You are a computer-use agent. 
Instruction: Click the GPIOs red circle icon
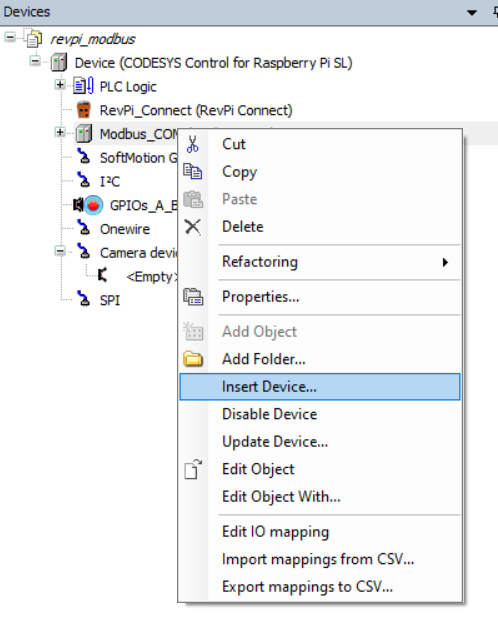(x=93, y=205)
